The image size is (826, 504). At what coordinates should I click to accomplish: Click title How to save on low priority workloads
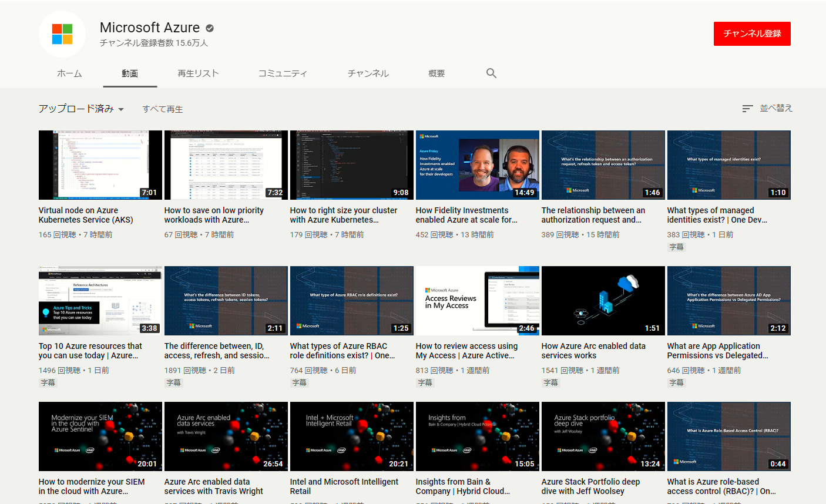click(x=214, y=215)
